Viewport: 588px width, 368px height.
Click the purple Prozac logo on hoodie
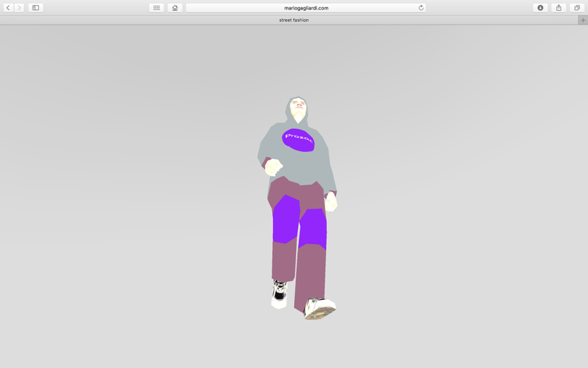[299, 140]
